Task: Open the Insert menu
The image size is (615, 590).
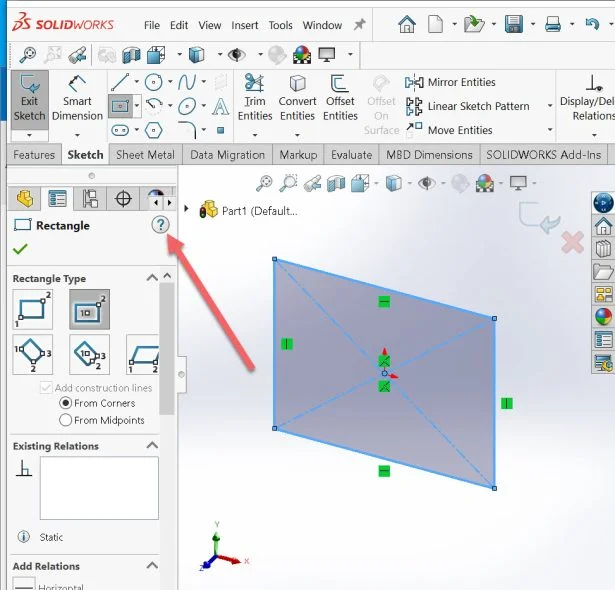Action: coord(245,25)
